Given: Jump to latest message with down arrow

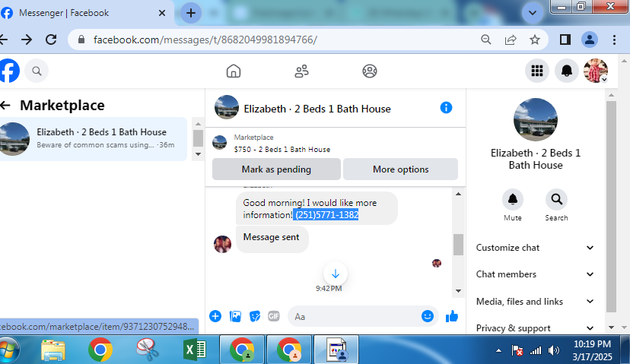Looking at the screenshot, I should [336, 274].
